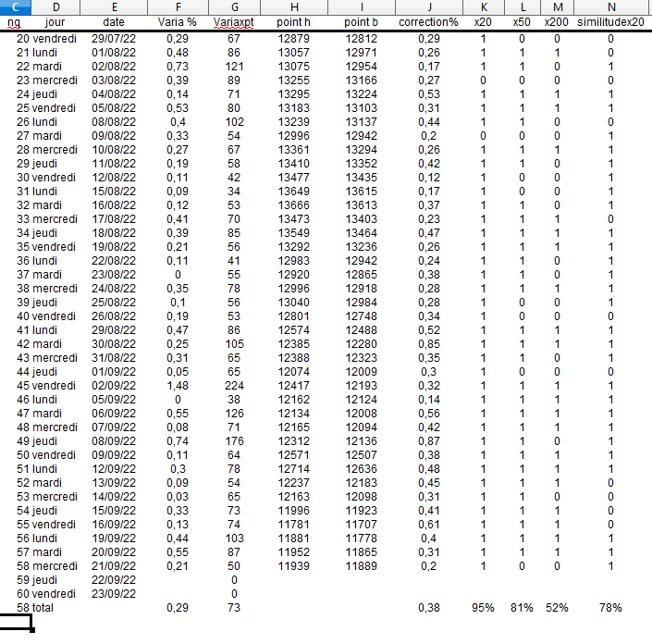Select column N header
The width and height of the screenshot is (652, 644).
click(611, 6)
